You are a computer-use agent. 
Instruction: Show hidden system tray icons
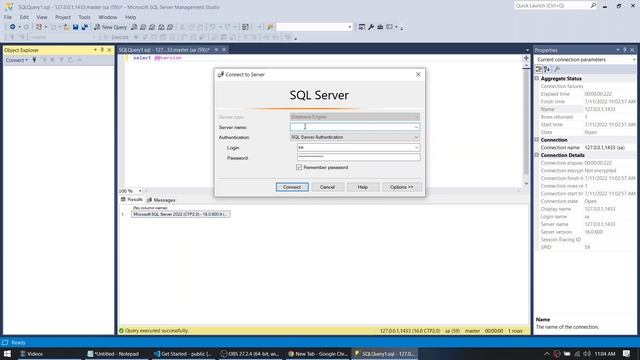click(x=547, y=354)
